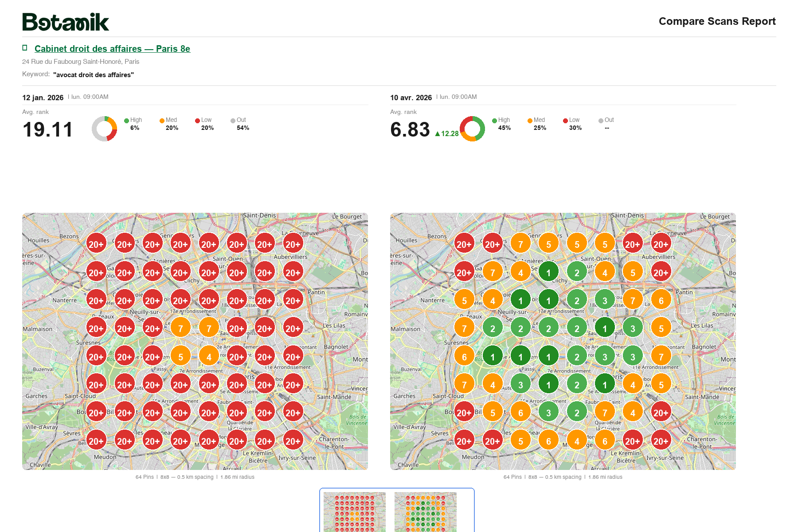The image size is (798, 532).
Task: Click the "avocat droit des affaires" keyword text
Action: click(94, 74)
